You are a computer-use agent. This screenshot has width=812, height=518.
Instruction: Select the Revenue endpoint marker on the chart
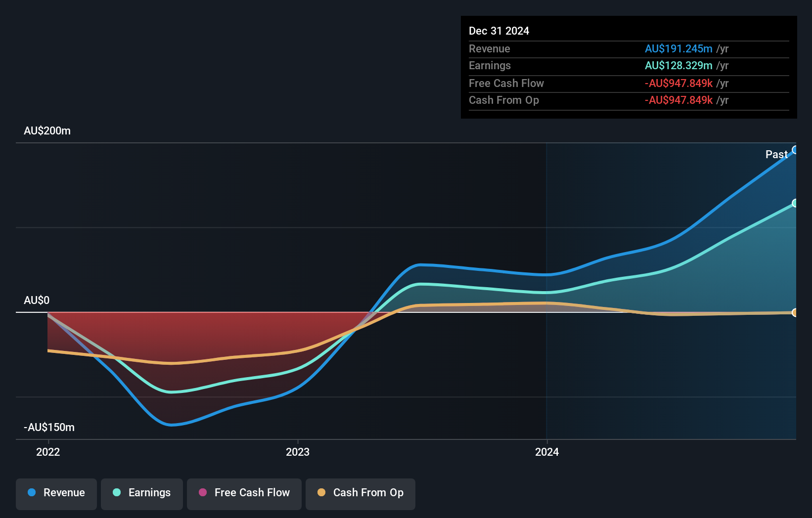click(x=795, y=150)
